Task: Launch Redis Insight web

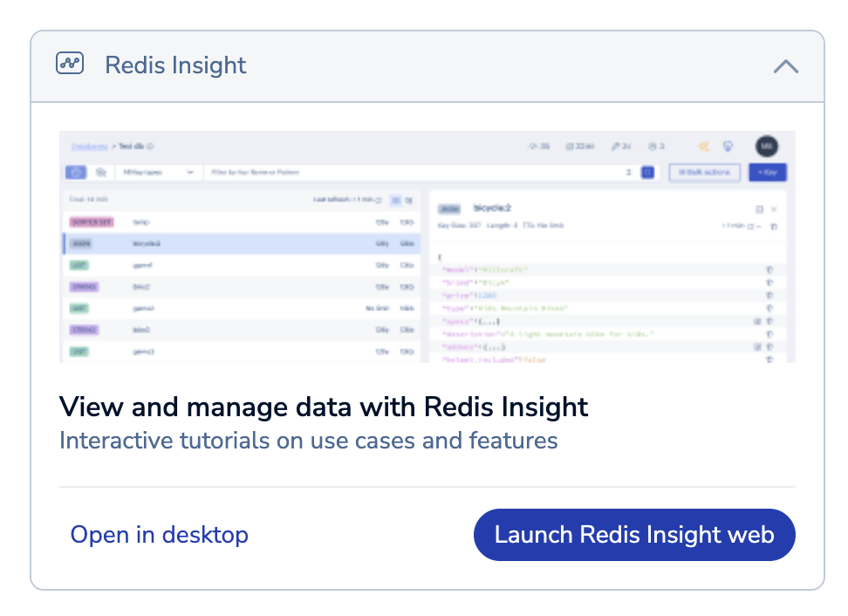Action: (634, 534)
